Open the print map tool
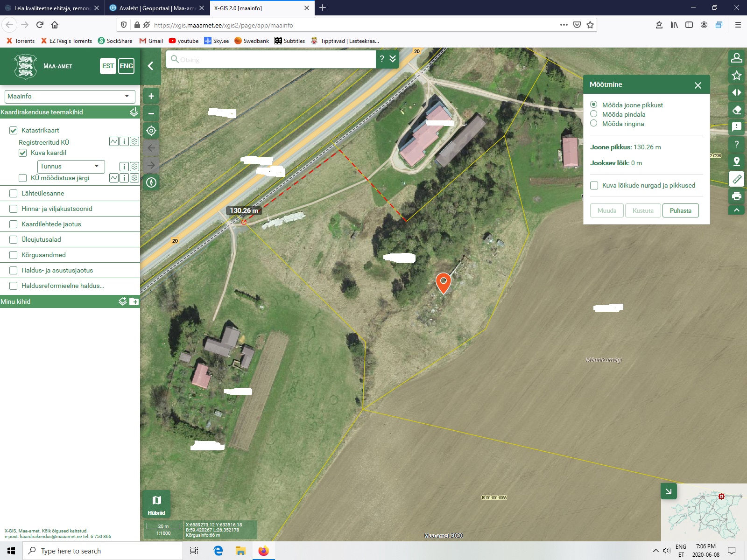The width and height of the screenshot is (747, 560). [736, 196]
